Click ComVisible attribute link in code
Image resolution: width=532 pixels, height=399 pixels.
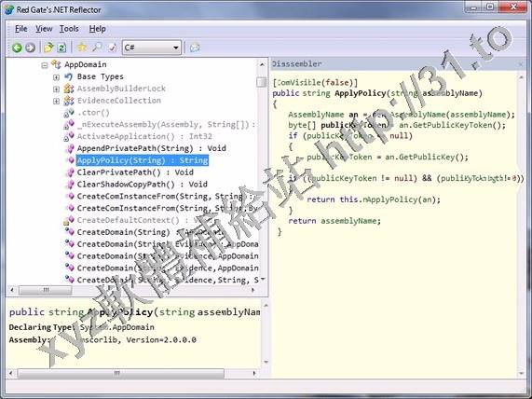[298, 83]
